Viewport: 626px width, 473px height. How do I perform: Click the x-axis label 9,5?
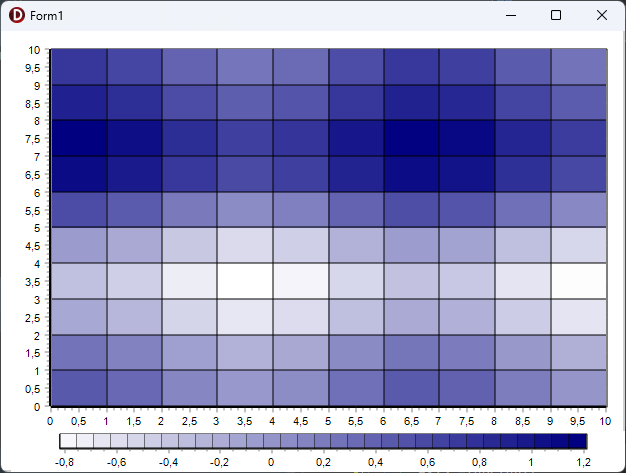[578, 421]
